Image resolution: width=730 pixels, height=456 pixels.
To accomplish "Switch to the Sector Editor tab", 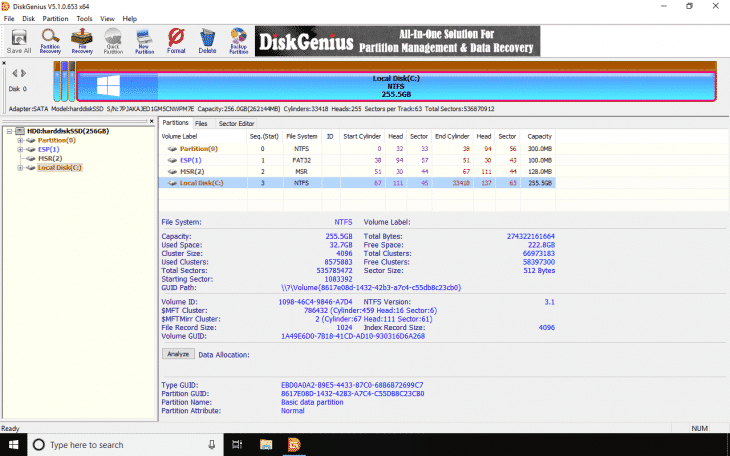I will [236, 122].
